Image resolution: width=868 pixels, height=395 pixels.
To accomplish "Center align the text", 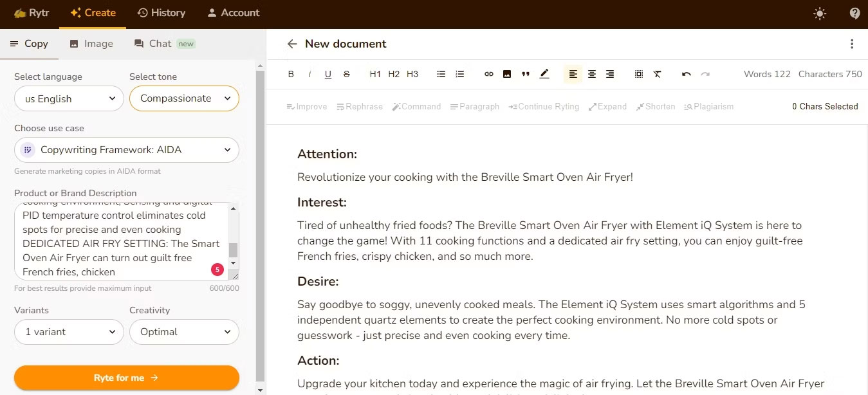I will 592,74.
